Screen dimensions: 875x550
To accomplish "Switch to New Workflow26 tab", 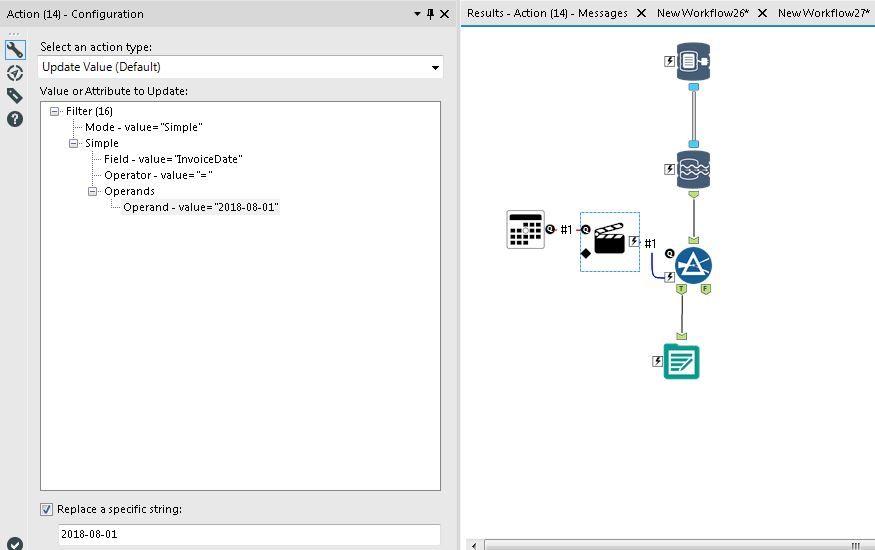I will (x=703, y=13).
